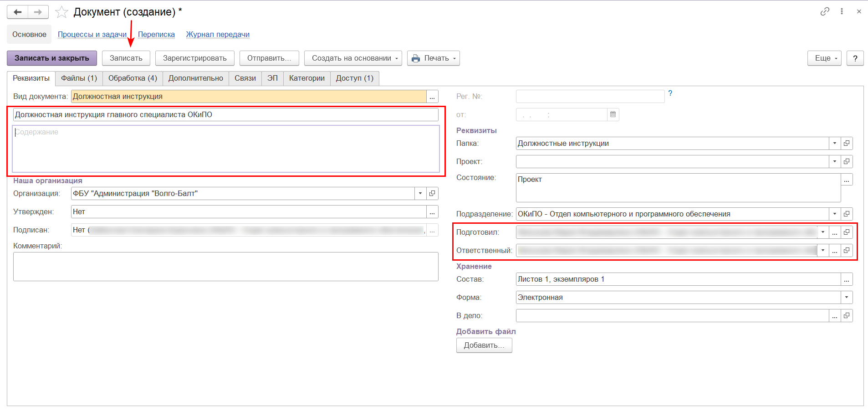
Task: Expand the Папка dropdown list
Action: [x=835, y=143]
